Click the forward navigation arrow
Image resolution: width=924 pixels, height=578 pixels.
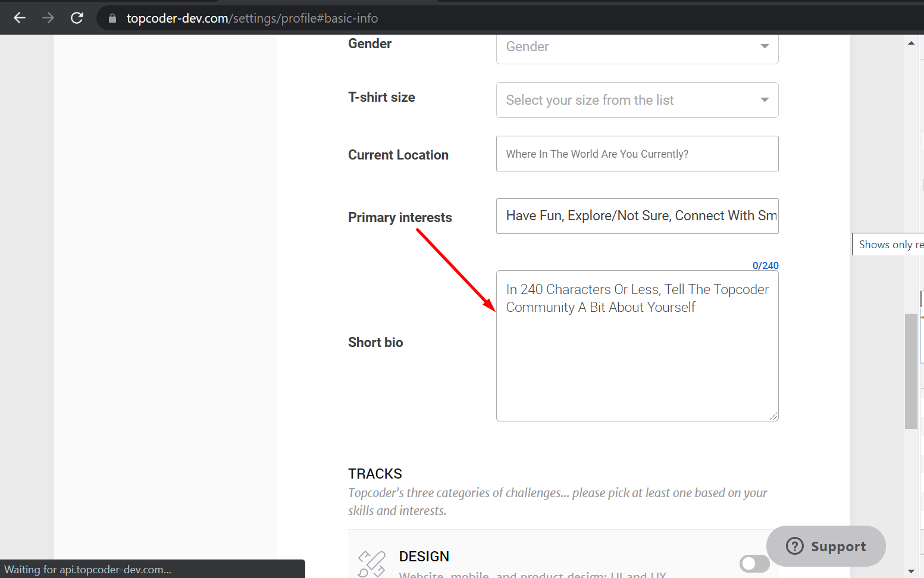tap(48, 18)
